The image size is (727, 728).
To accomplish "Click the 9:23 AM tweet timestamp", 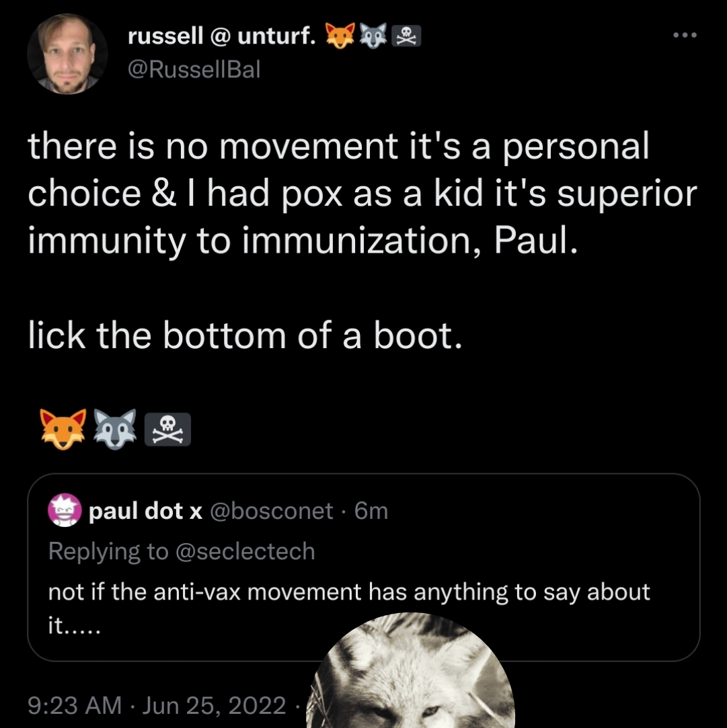I will [x=74, y=705].
